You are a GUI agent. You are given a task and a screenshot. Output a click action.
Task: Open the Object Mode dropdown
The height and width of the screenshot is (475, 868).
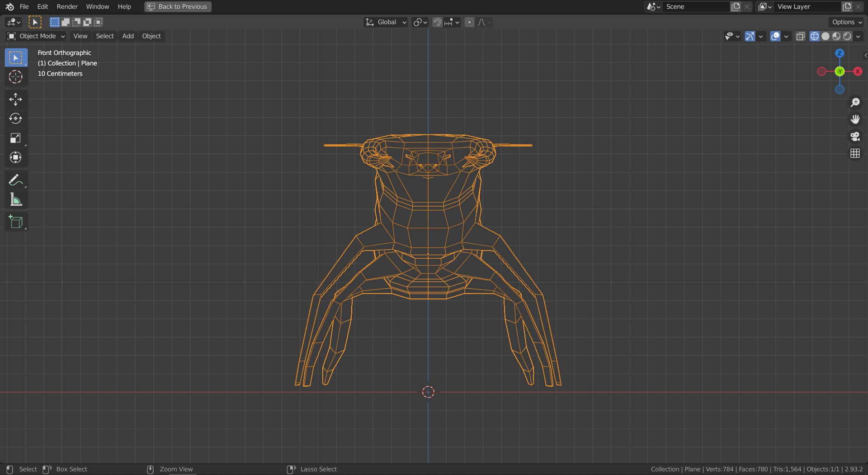point(36,36)
